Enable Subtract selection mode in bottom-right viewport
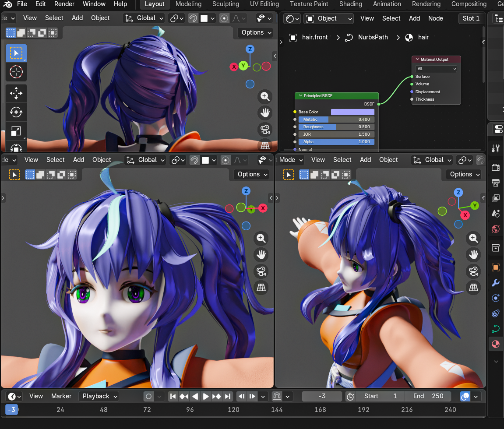This screenshot has width=504, height=429. click(x=325, y=175)
